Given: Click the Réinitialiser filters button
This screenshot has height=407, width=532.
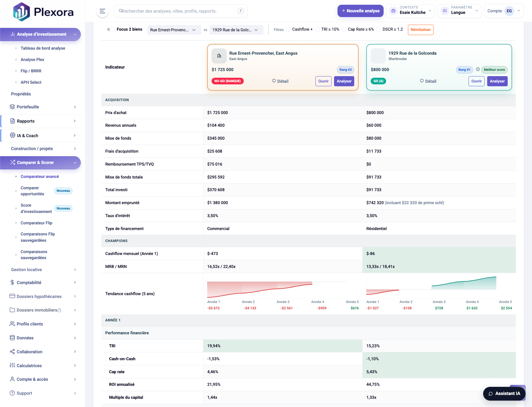Looking at the screenshot, I should [420, 30].
